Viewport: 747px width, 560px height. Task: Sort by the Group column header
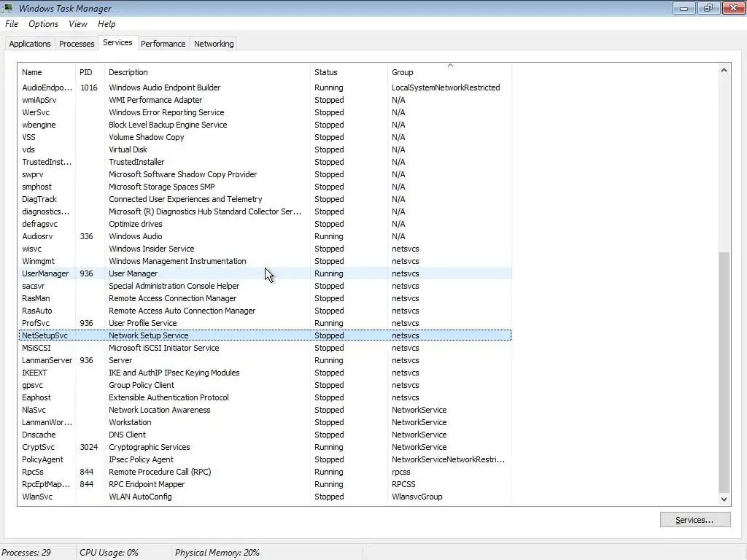[449, 72]
